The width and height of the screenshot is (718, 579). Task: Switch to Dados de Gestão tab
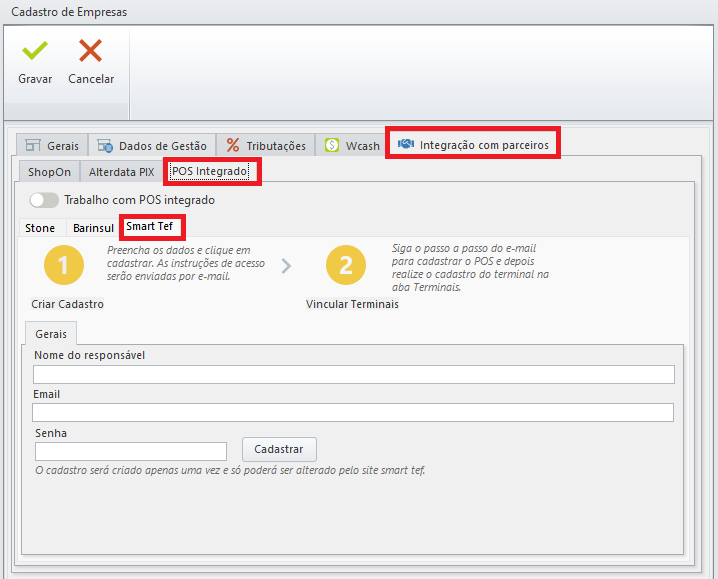152,146
